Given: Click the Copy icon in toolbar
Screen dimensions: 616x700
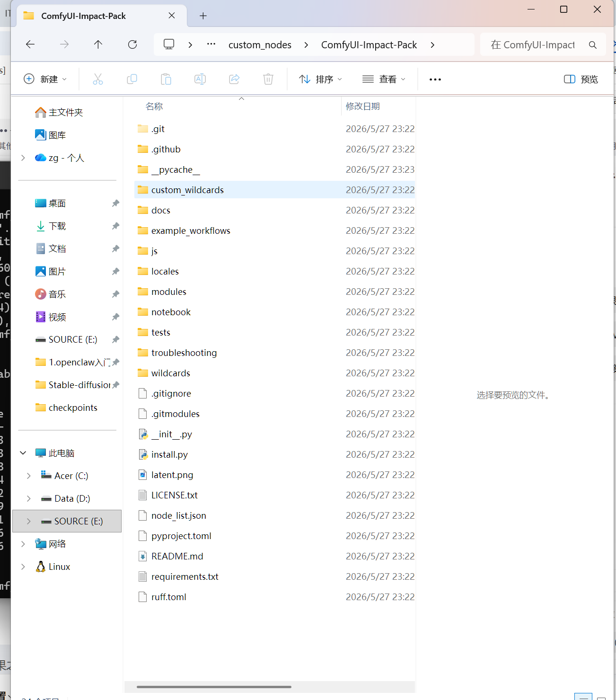Looking at the screenshot, I should (x=132, y=79).
